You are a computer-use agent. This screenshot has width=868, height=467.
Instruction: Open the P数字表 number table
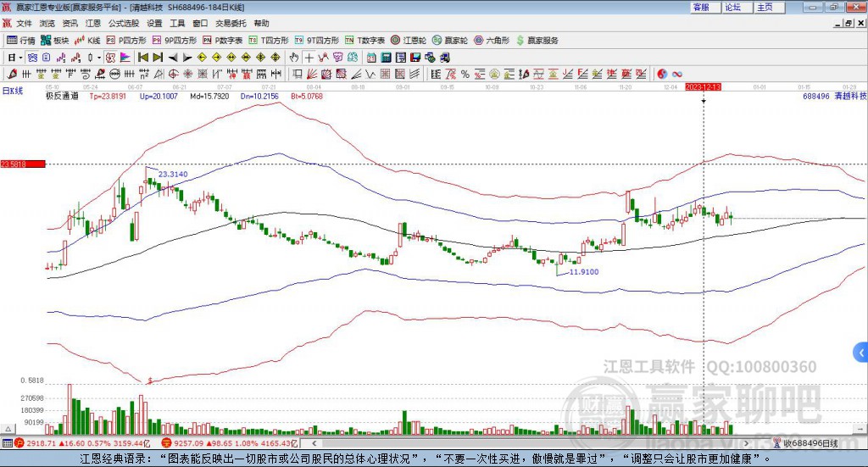tap(223, 41)
